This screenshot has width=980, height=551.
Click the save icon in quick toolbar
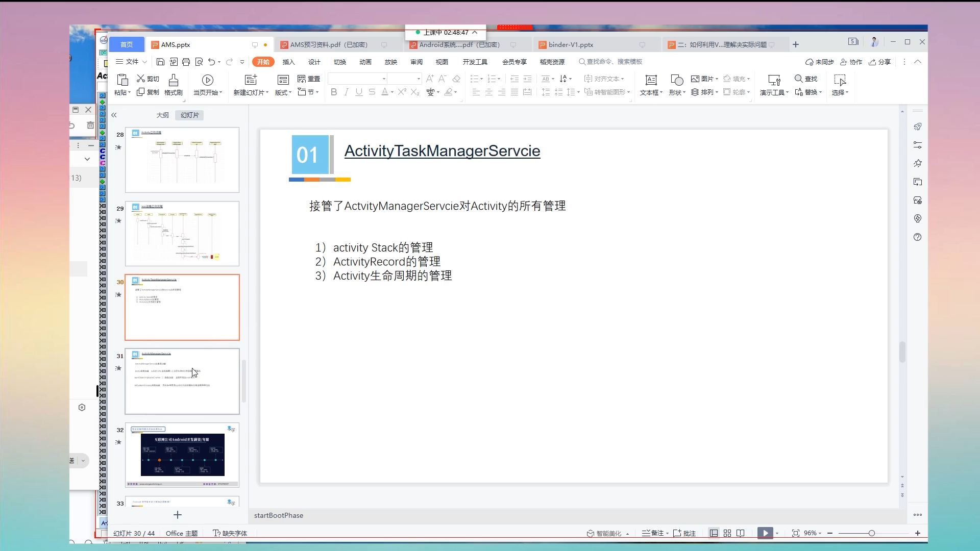pos(160,62)
